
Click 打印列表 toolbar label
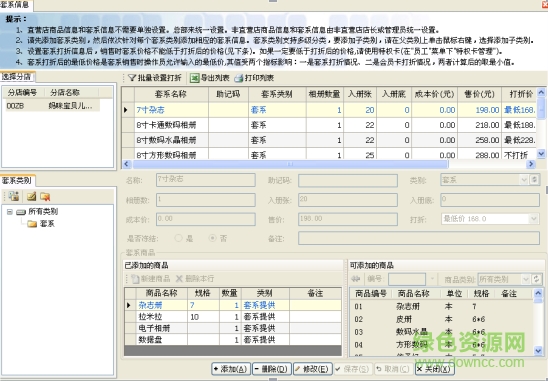point(259,78)
